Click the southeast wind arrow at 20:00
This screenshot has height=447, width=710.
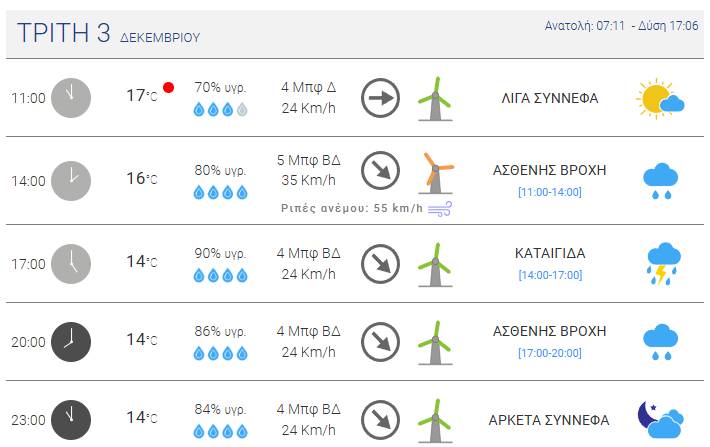[380, 341]
